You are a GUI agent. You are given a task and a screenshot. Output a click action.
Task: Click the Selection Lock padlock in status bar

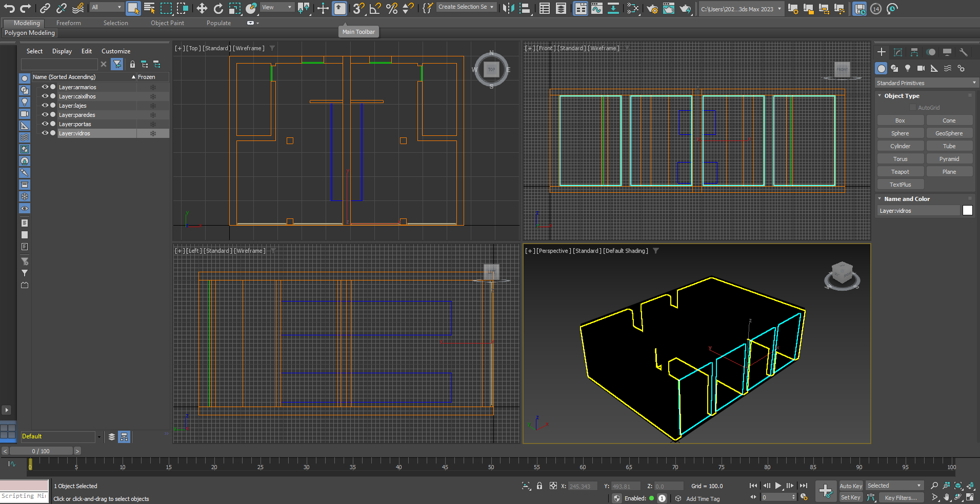539,486
